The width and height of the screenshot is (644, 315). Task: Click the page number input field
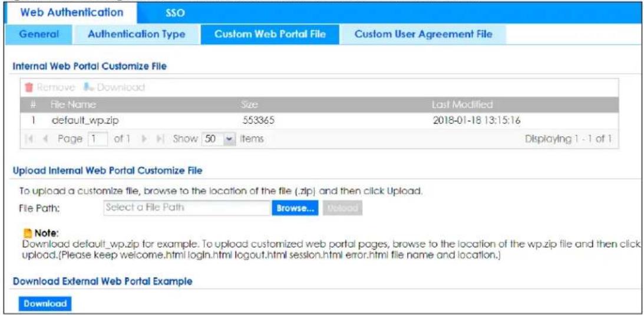98,139
